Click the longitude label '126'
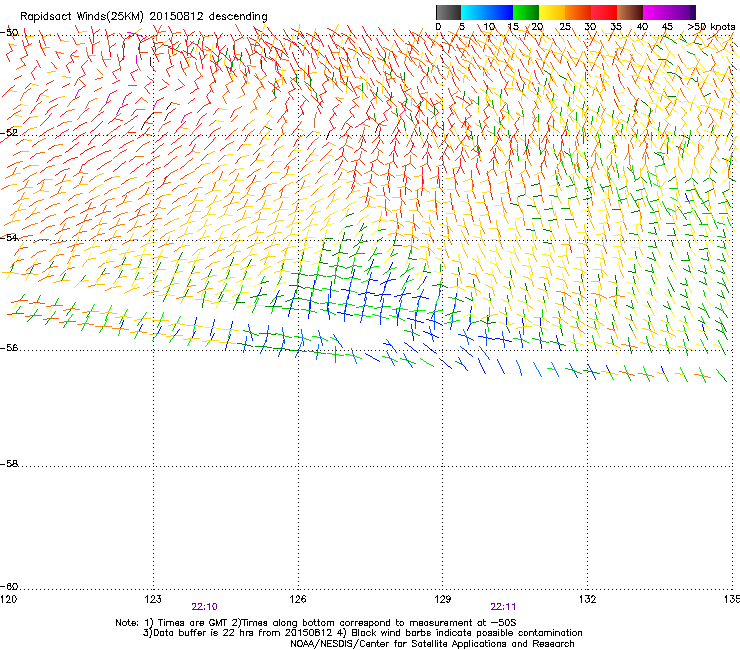 [x=298, y=599]
